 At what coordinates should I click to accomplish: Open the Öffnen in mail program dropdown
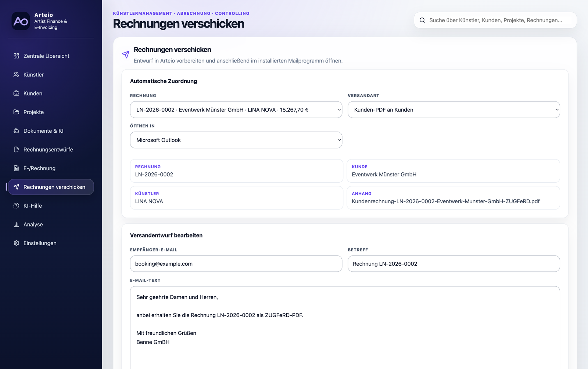(x=236, y=140)
